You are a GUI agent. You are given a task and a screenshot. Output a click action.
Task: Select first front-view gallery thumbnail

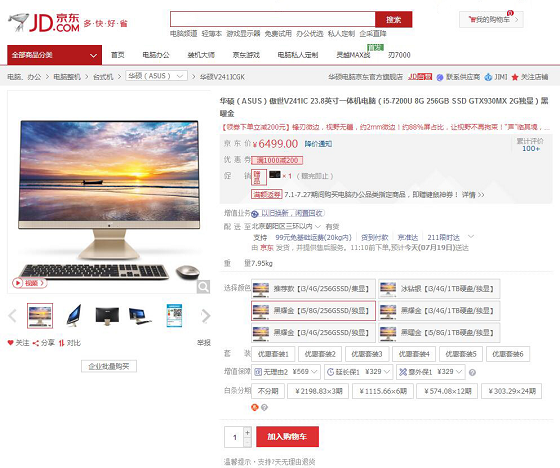click(x=40, y=316)
